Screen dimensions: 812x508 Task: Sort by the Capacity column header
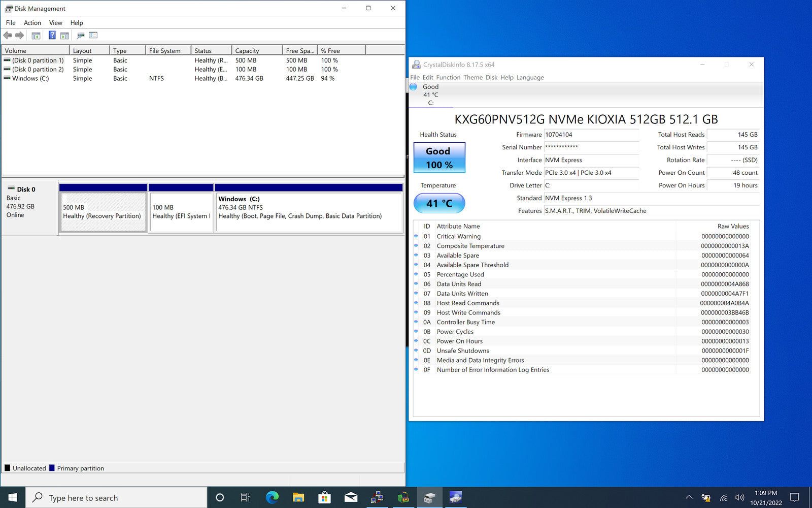pos(257,50)
